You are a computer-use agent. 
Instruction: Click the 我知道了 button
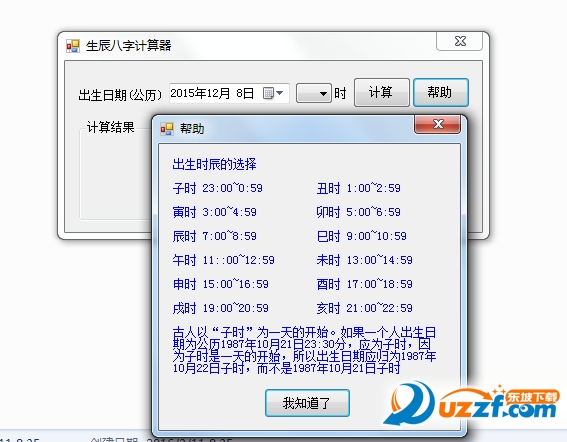pyautogui.click(x=307, y=403)
